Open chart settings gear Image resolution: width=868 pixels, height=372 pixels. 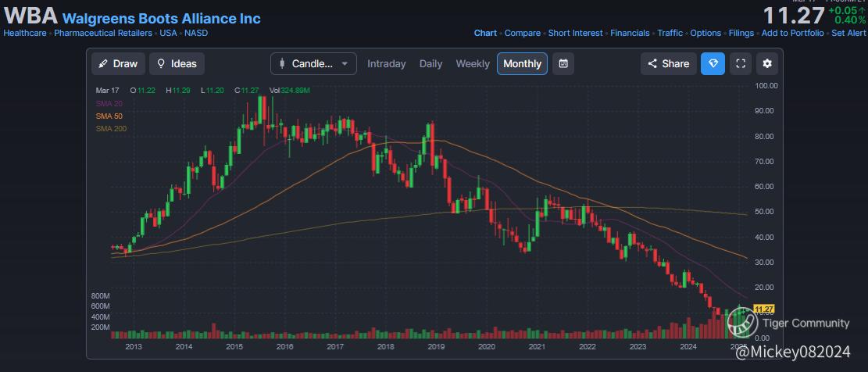(767, 64)
